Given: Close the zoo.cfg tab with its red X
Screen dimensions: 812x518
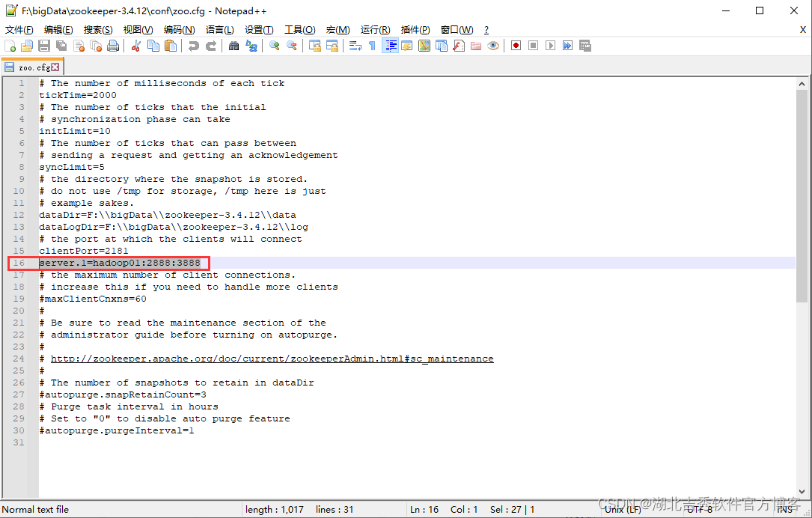Looking at the screenshot, I should tap(55, 67).
